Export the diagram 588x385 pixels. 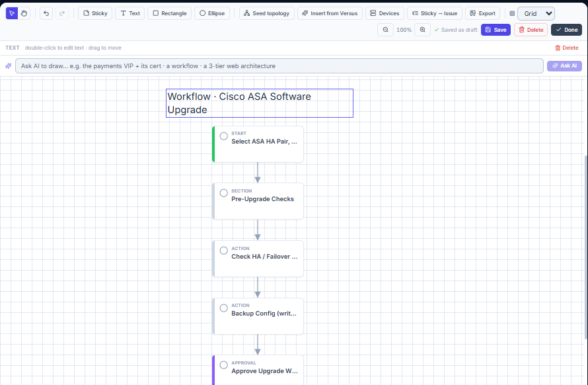(x=483, y=13)
